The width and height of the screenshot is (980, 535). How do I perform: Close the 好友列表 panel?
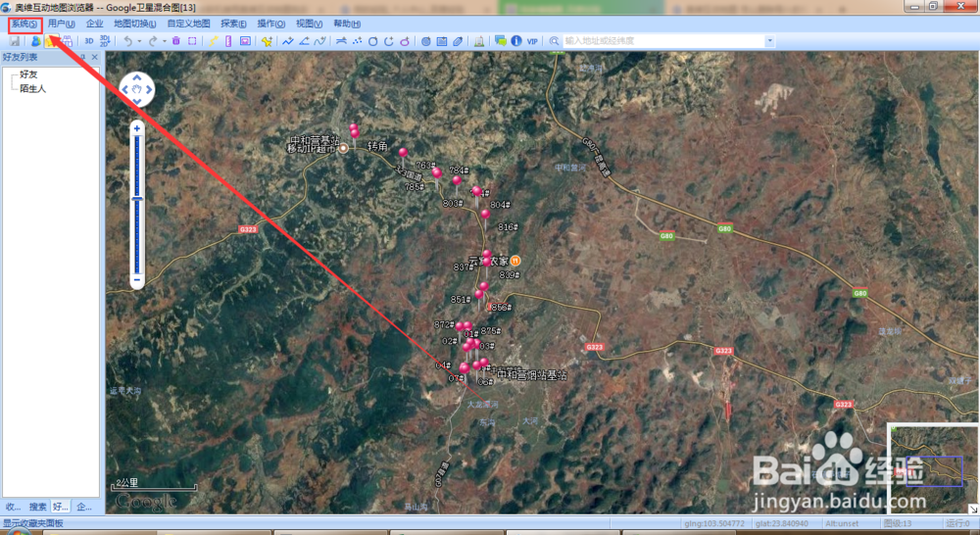[95, 57]
